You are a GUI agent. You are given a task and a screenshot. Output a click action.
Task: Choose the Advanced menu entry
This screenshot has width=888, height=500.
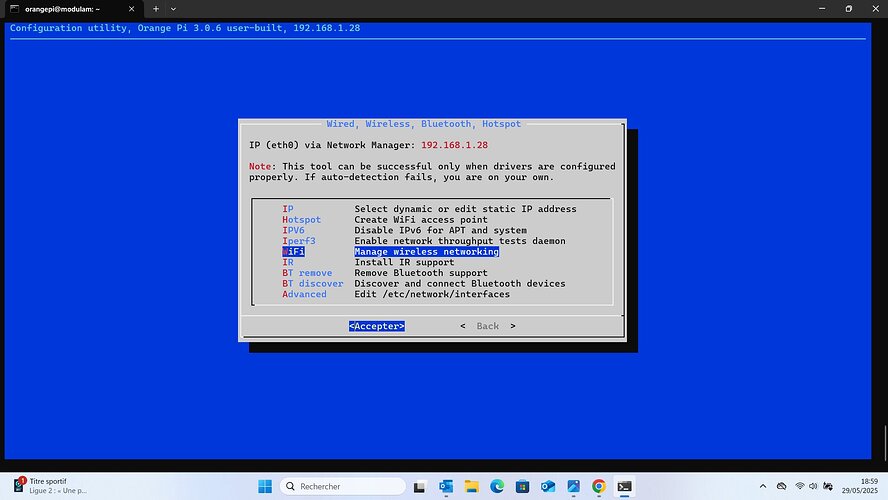click(304, 294)
